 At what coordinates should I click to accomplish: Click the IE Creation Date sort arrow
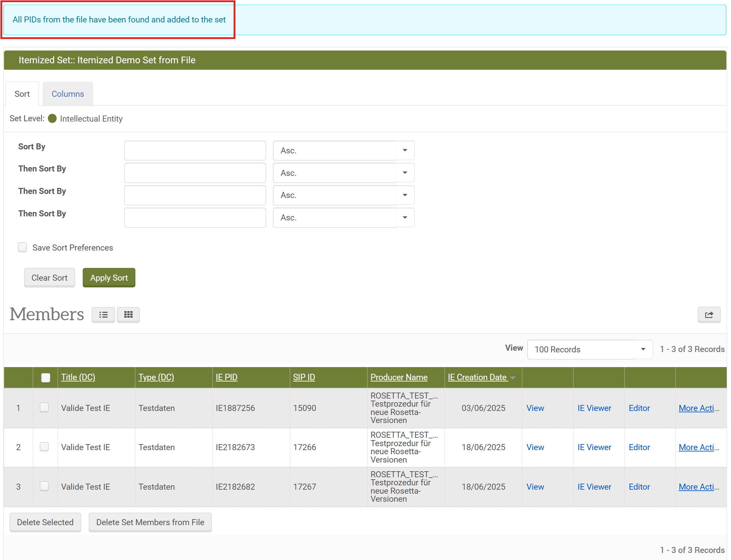513,377
